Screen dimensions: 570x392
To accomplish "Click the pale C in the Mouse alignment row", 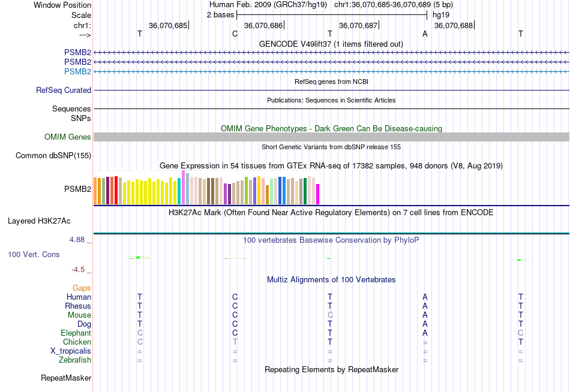I will 330,315.
